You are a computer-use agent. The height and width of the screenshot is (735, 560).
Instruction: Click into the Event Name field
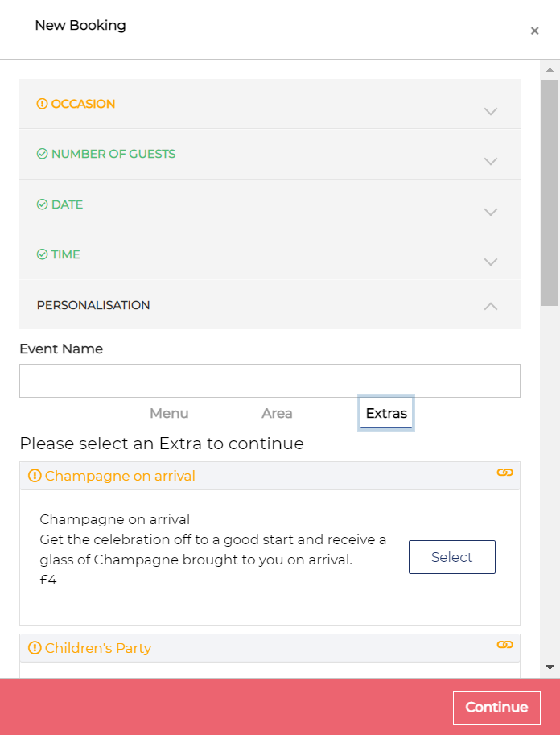270,381
